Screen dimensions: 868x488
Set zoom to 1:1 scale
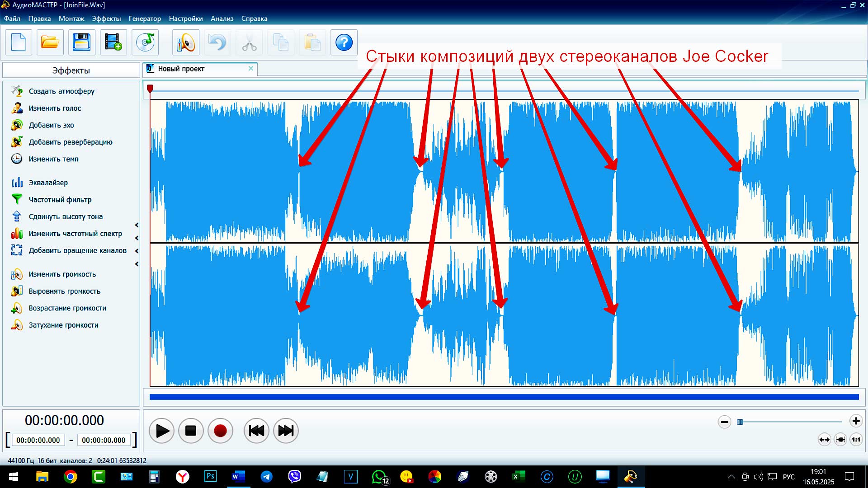pos(856,439)
